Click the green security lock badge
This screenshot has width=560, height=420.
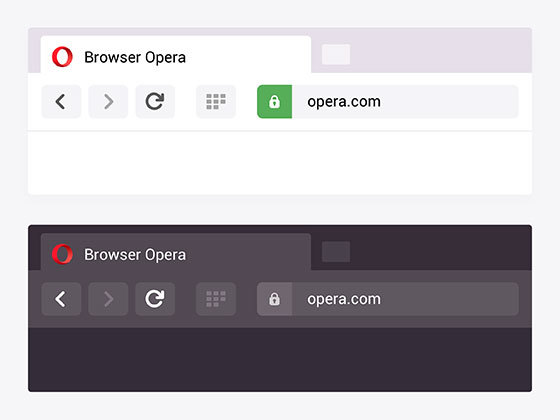click(x=274, y=101)
